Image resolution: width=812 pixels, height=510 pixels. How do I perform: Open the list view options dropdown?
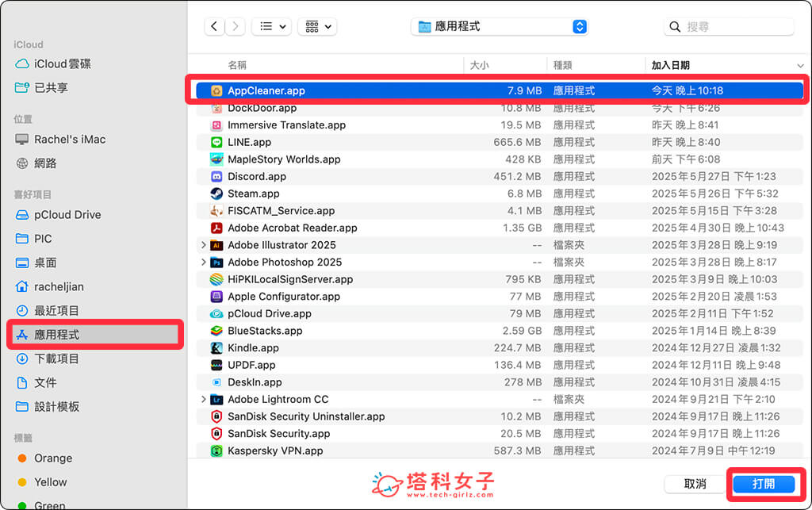pyautogui.click(x=272, y=26)
